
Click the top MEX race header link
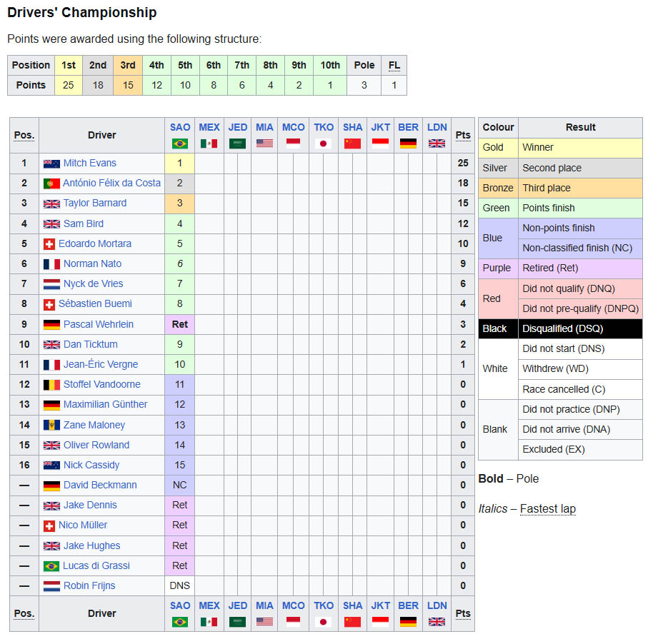(x=209, y=128)
